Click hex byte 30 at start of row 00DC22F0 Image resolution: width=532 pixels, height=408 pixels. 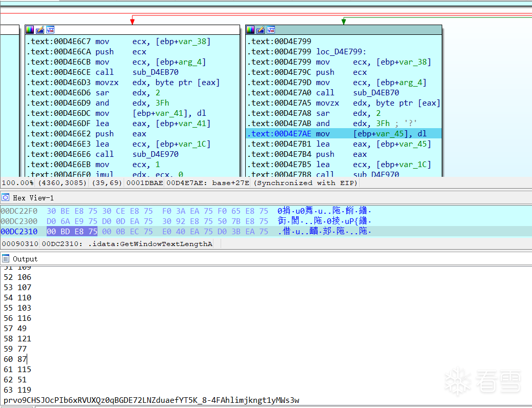click(51, 211)
